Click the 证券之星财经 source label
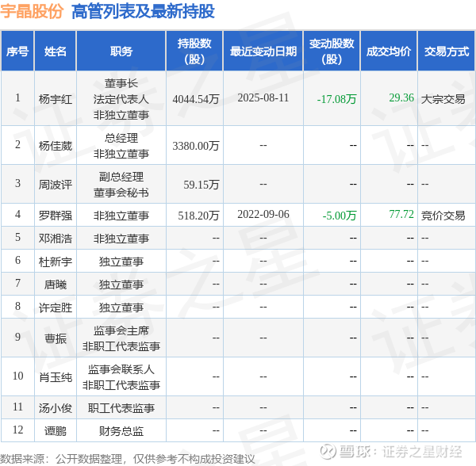This screenshot has width=476, height=466. coord(422,451)
